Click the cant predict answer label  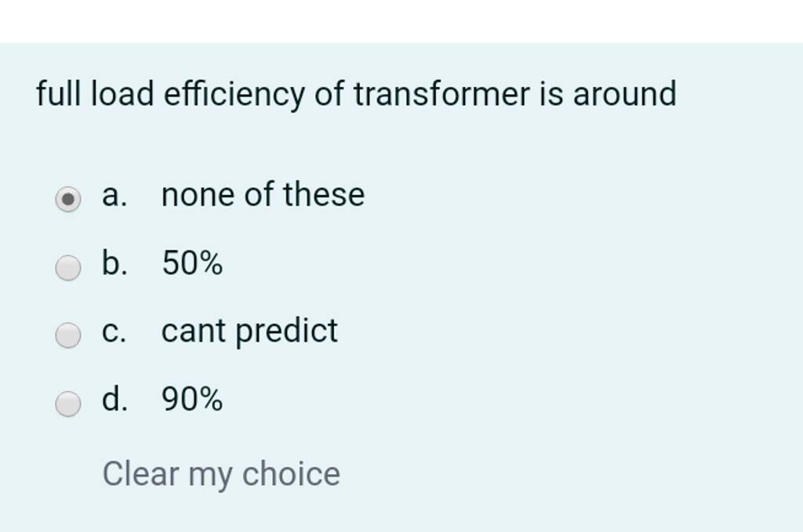249,331
